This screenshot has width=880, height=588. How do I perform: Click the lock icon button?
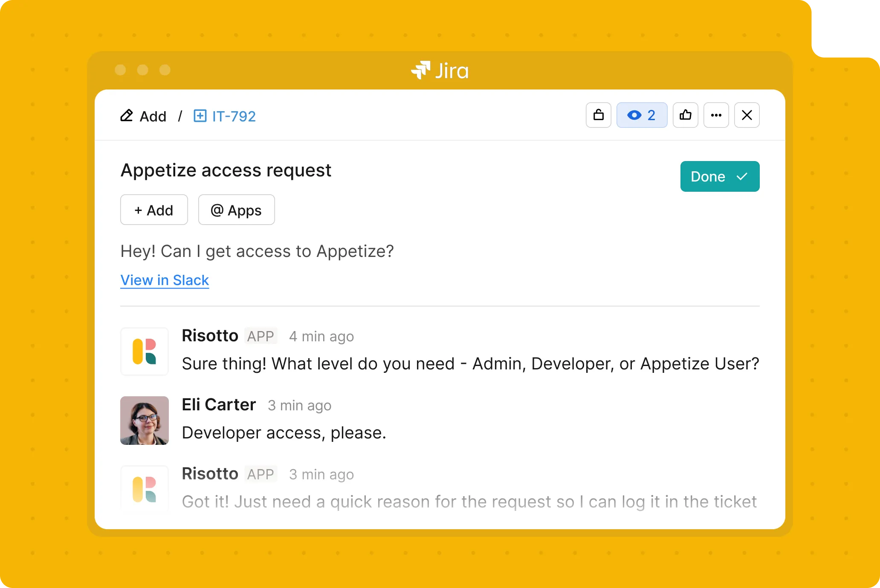pyautogui.click(x=598, y=115)
